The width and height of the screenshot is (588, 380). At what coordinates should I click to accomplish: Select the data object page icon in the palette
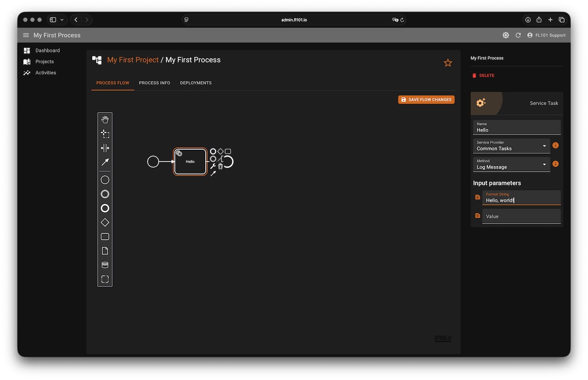[105, 251]
